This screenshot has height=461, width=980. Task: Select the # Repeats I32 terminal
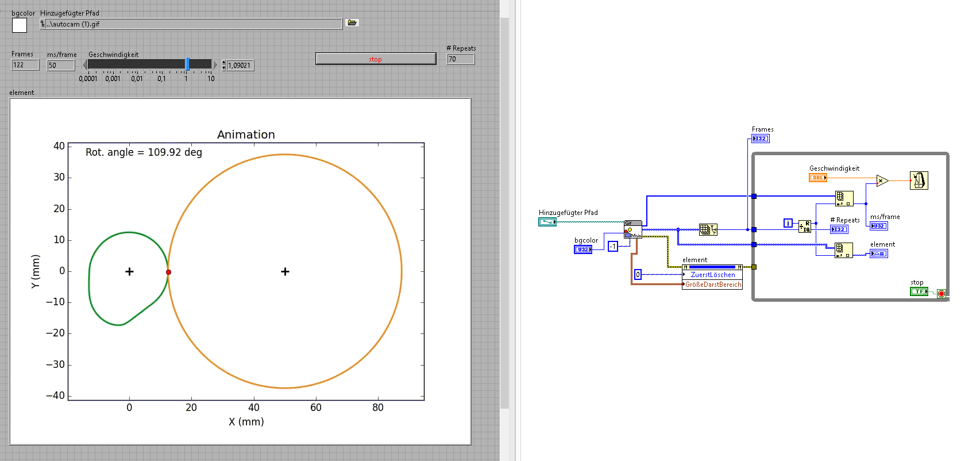pyautogui.click(x=839, y=229)
